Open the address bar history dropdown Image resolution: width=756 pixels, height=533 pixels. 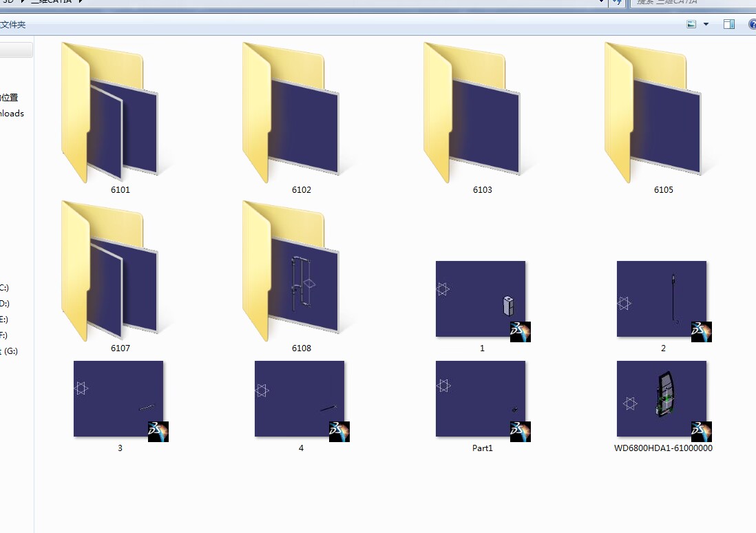click(x=601, y=2)
